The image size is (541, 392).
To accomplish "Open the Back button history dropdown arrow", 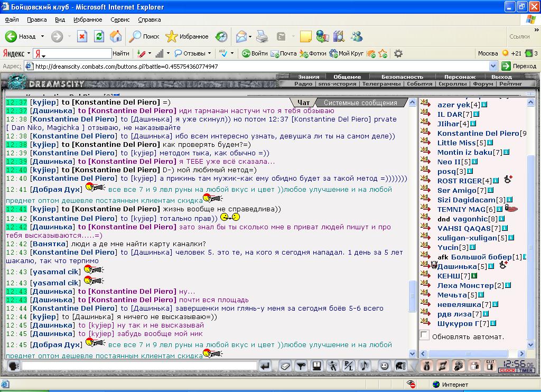I will pyautogui.click(x=42, y=36).
